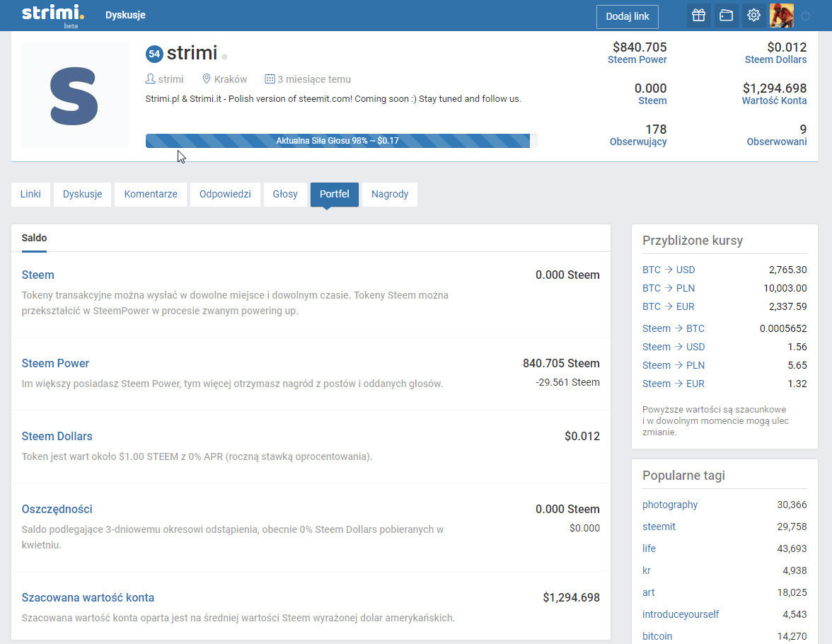
Task: Click the BTC → USD rate row
Action: click(x=724, y=270)
